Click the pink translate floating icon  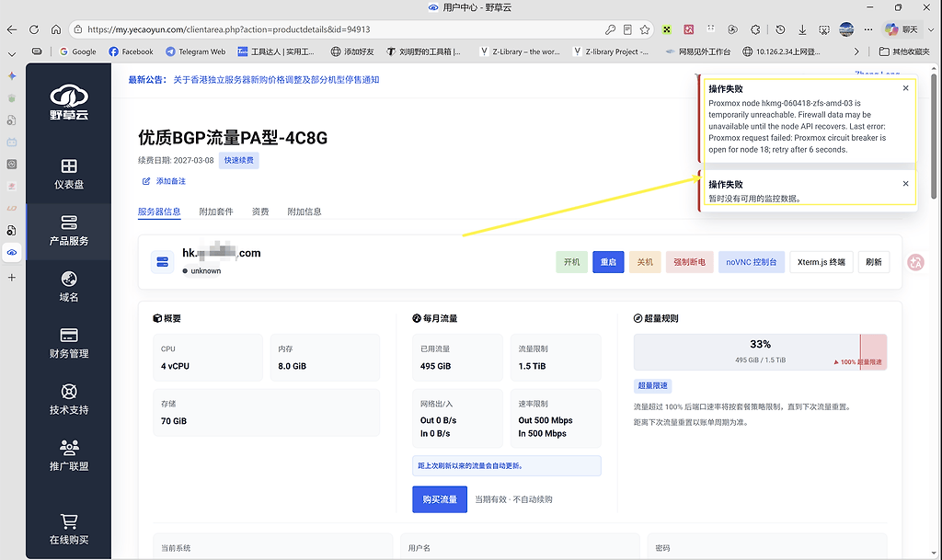[x=915, y=262]
